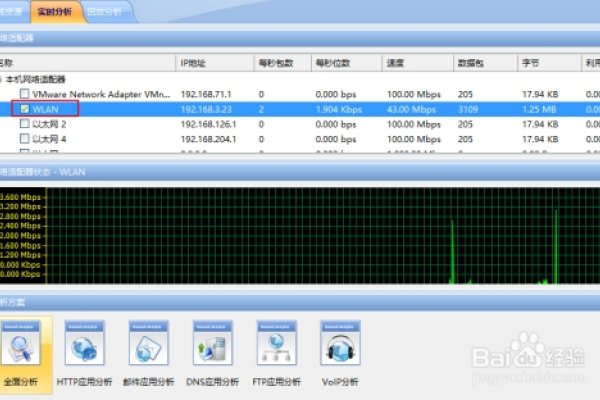Select the HTTP应用分析 profile icon
Screen dimensions: 600x400
coord(85,343)
